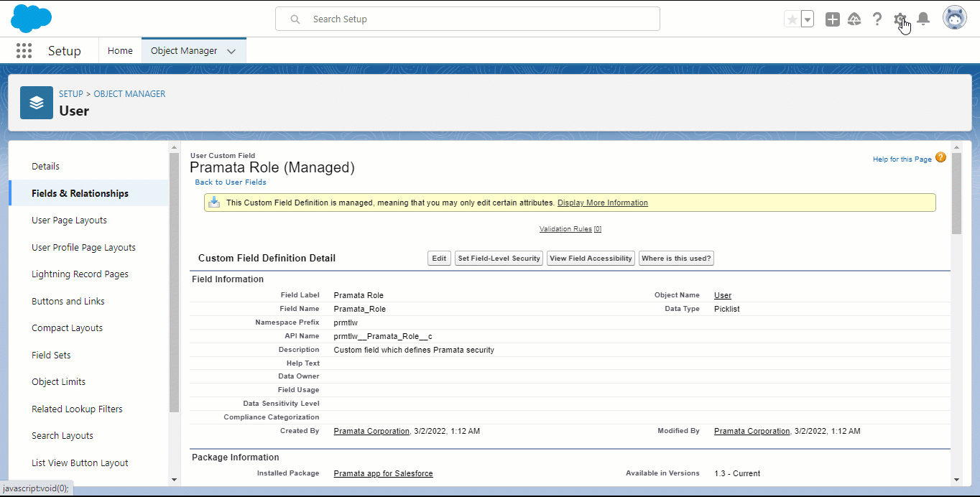Click the content pane scroll down arrow
Image resolution: width=980 pixels, height=497 pixels.
pos(956,479)
